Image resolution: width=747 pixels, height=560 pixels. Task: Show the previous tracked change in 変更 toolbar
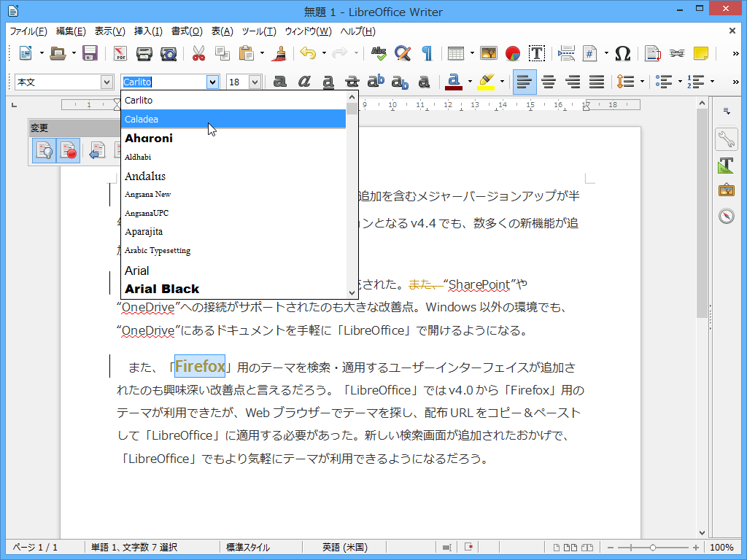coord(96,150)
